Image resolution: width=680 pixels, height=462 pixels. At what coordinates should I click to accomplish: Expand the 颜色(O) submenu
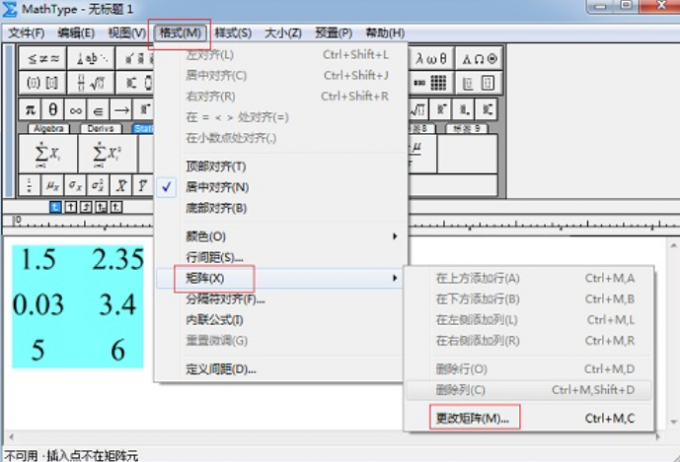point(281,236)
